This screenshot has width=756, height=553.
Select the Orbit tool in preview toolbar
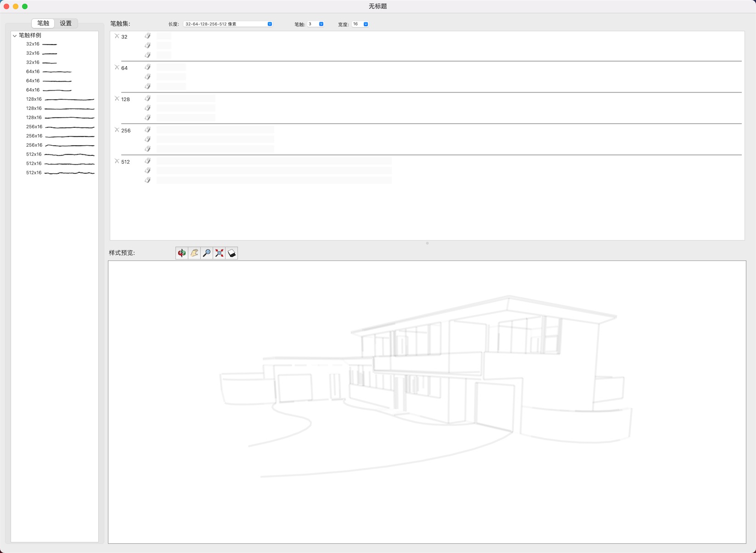pos(182,253)
